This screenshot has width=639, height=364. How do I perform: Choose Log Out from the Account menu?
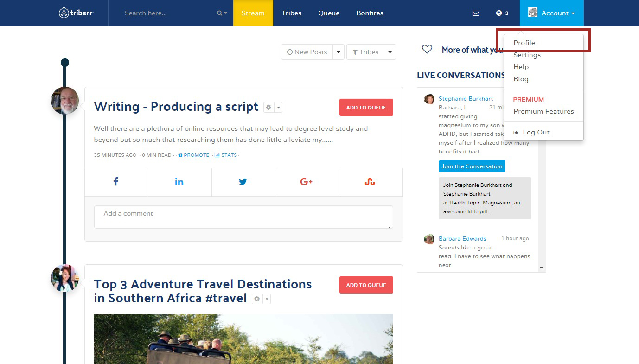click(536, 132)
